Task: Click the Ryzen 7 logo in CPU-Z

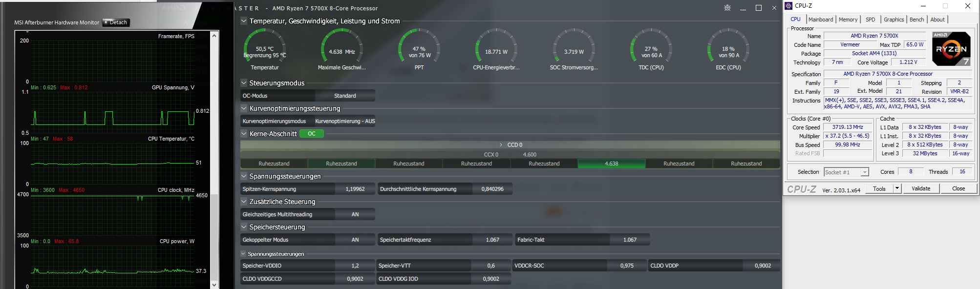Action: (x=951, y=49)
